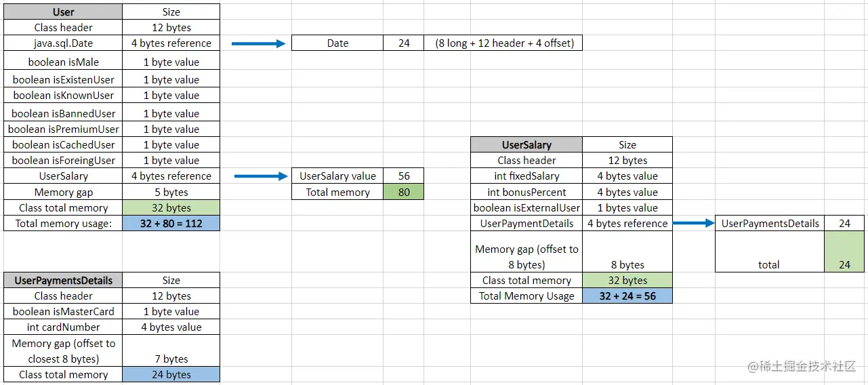Click the 'int bonusPercent' cell
The image size is (868, 385).
click(x=526, y=192)
